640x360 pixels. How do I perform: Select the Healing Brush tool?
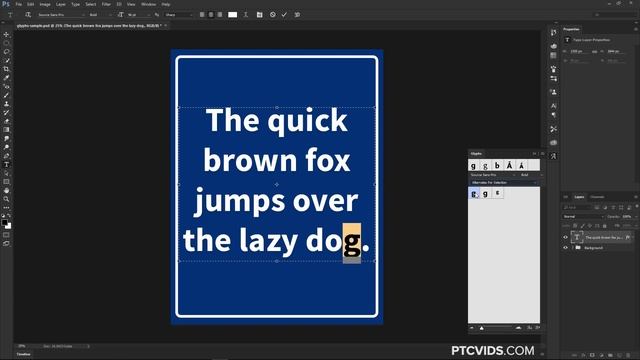click(6, 87)
